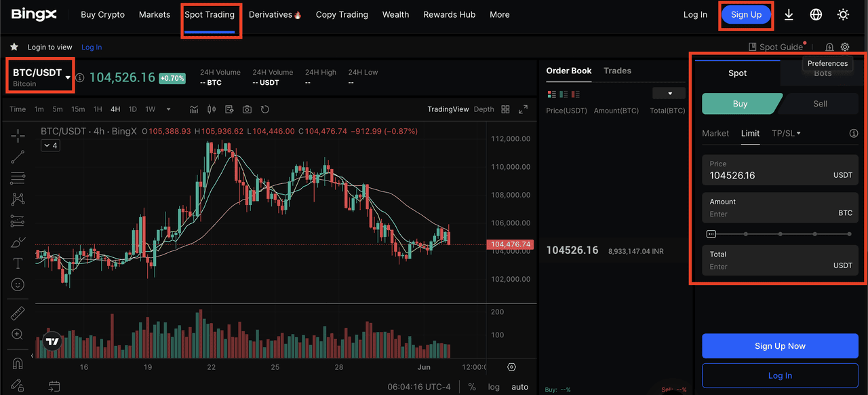This screenshot has height=395, width=868.
Task: Open the order type info icon
Action: (x=854, y=133)
